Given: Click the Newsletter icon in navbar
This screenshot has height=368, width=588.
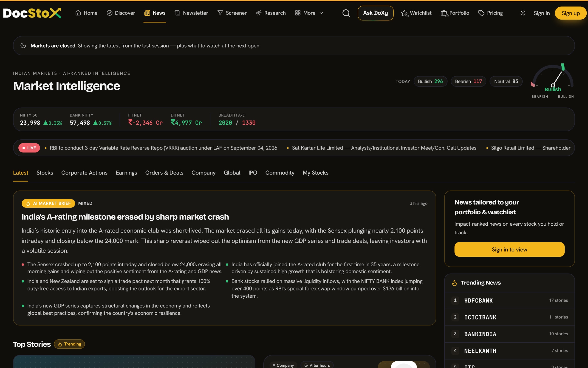Looking at the screenshot, I should point(177,13).
